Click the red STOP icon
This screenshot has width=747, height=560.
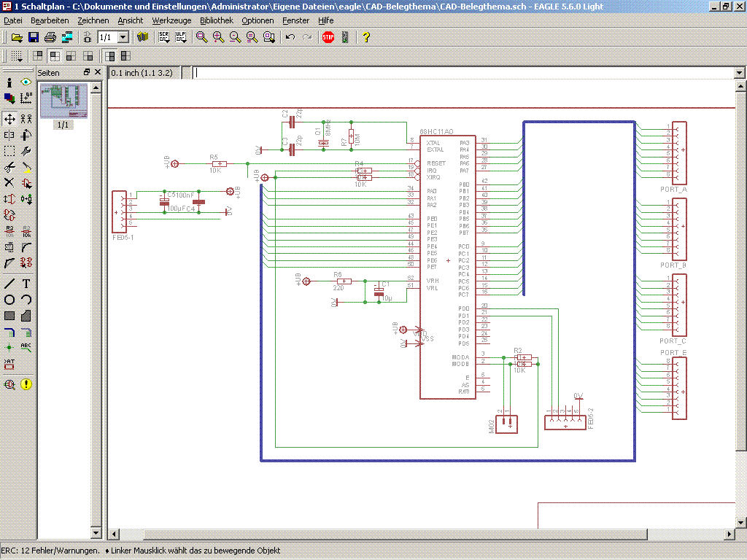coord(328,37)
